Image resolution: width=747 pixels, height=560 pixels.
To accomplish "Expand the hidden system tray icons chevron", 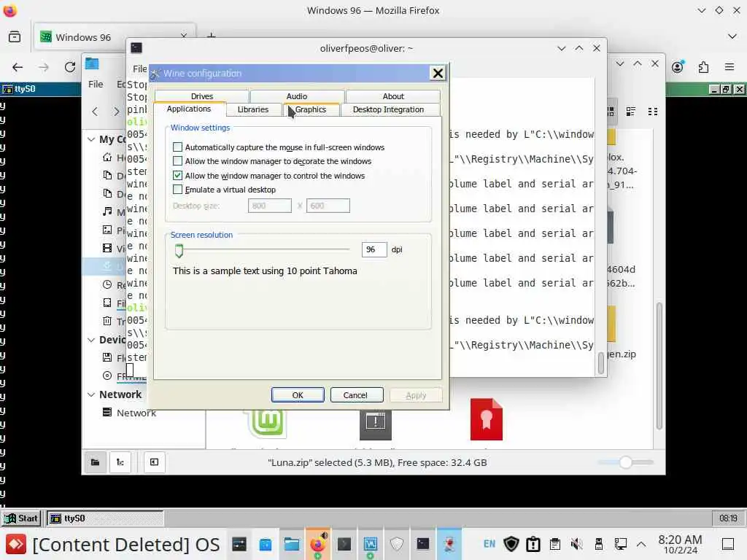I will pyautogui.click(x=641, y=544).
